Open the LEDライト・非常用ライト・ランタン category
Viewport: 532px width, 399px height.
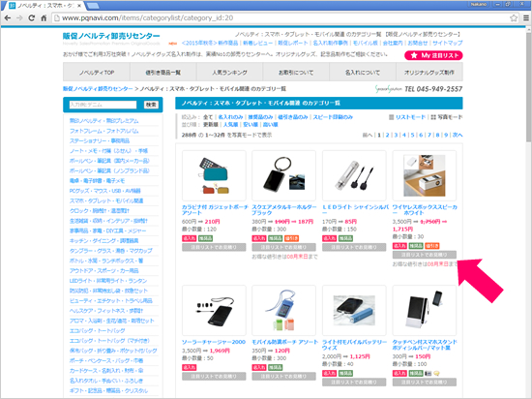(108, 281)
